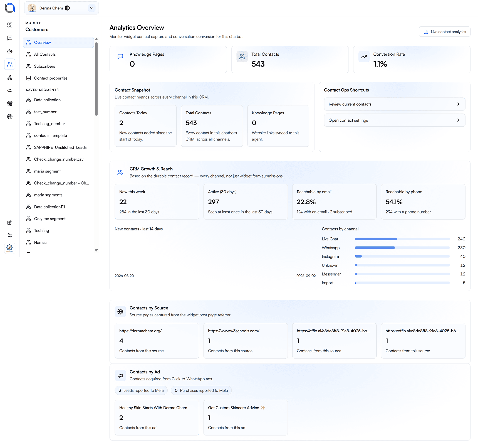This screenshot has width=478, height=448.
Task: Click the https://dermachem.org/ source card
Action: 157,341
